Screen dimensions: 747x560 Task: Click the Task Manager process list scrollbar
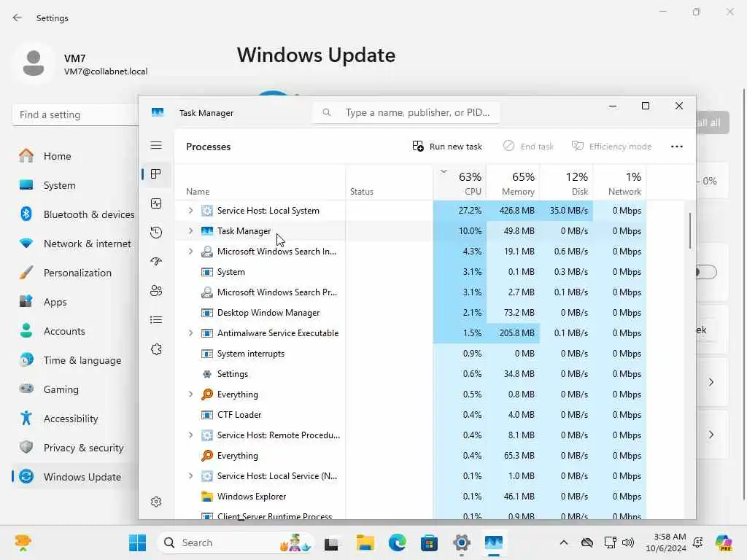point(690,231)
